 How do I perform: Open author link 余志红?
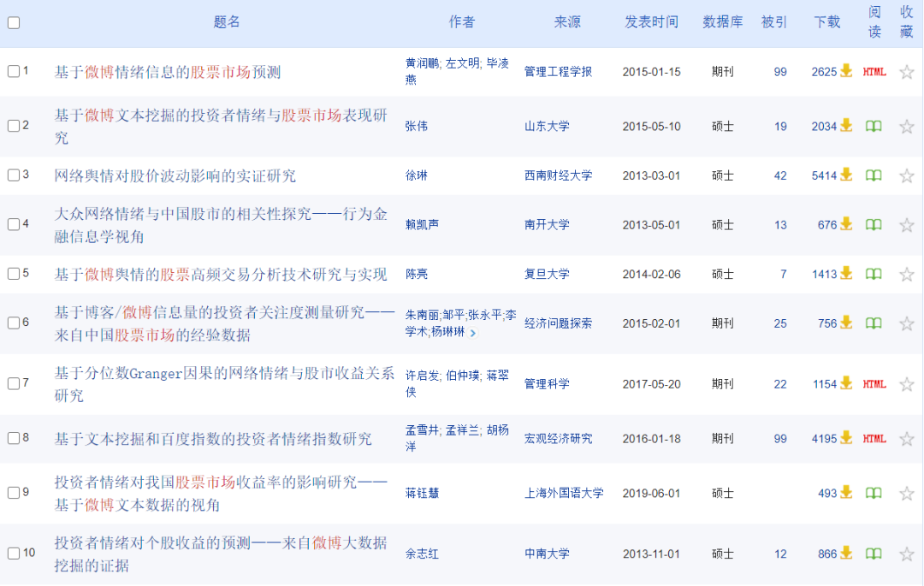422,553
